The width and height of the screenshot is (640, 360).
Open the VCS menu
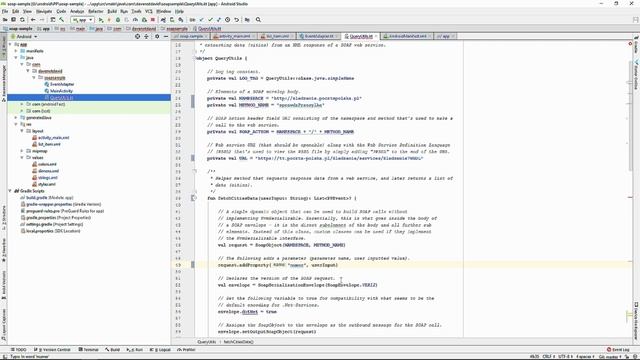[x=149, y=11]
